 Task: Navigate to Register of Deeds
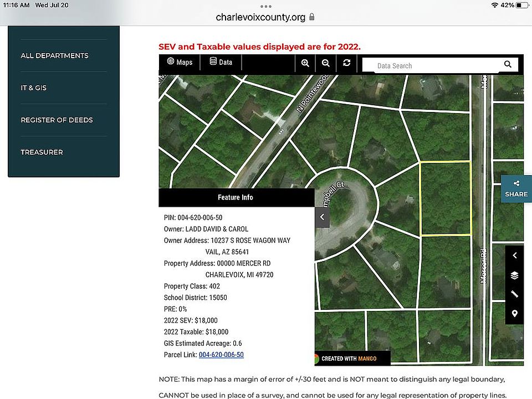(57, 120)
